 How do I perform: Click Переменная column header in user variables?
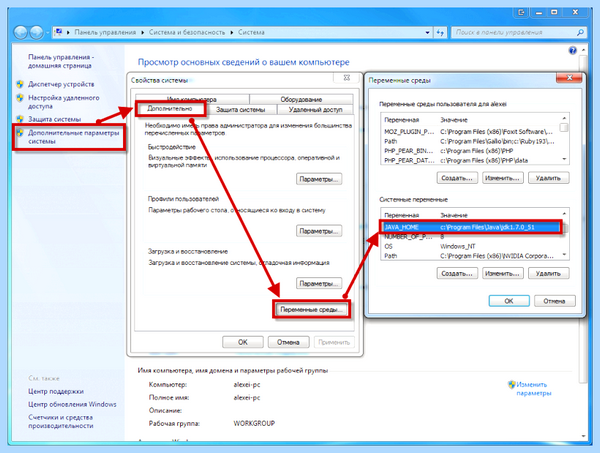401,120
